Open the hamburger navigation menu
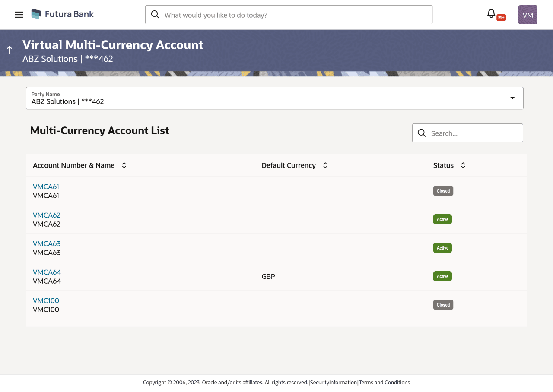This screenshot has width=553, height=392. click(19, 14)
